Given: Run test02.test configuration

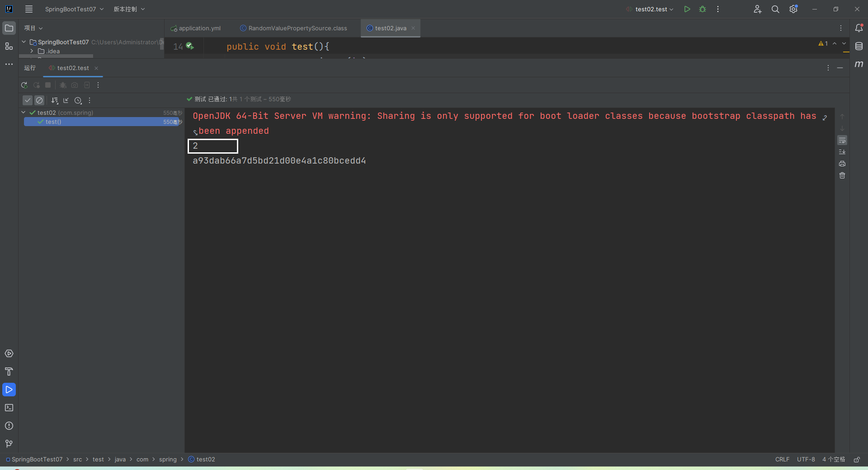Looking at the screenshot, I should 687,9.
